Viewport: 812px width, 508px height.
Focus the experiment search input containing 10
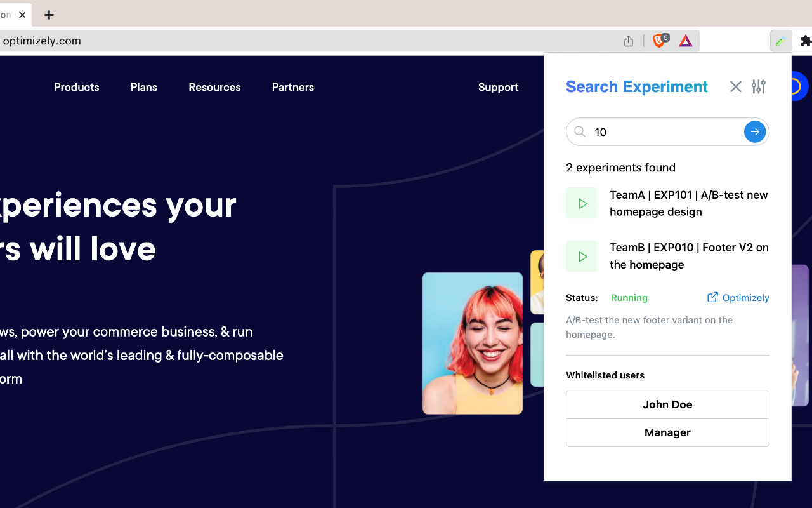coord(666,132)
